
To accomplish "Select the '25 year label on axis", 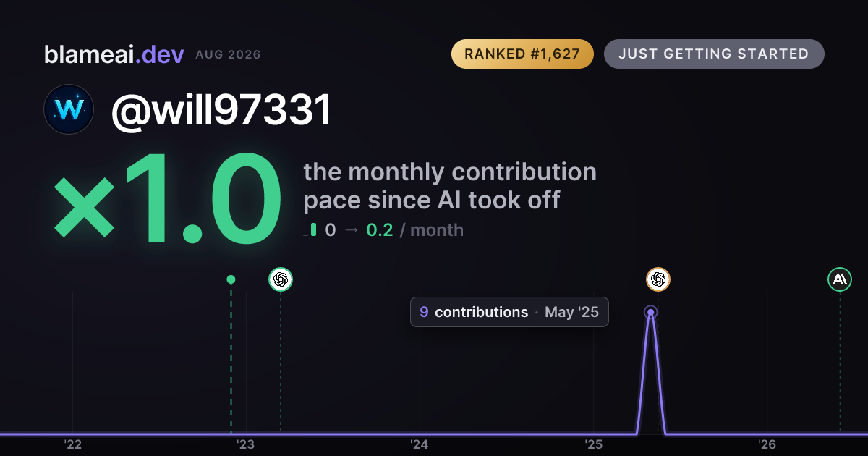I will point(594,444).
